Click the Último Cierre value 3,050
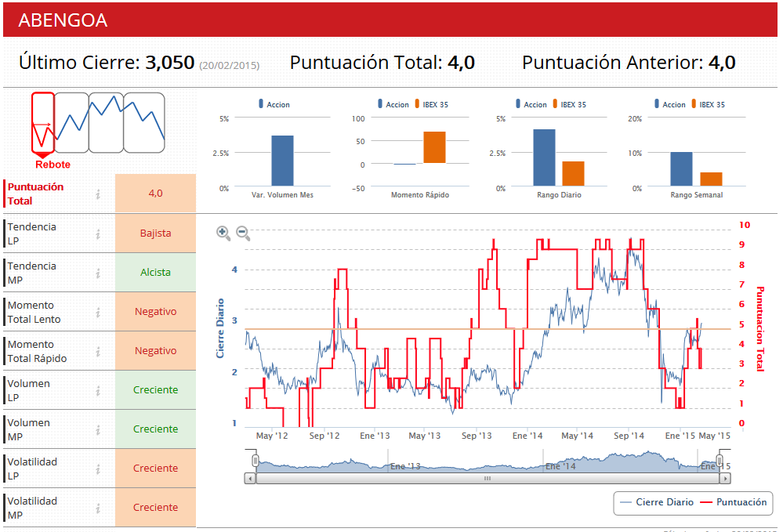The width and height of the screenshot is (783, 532). (170, 63)
